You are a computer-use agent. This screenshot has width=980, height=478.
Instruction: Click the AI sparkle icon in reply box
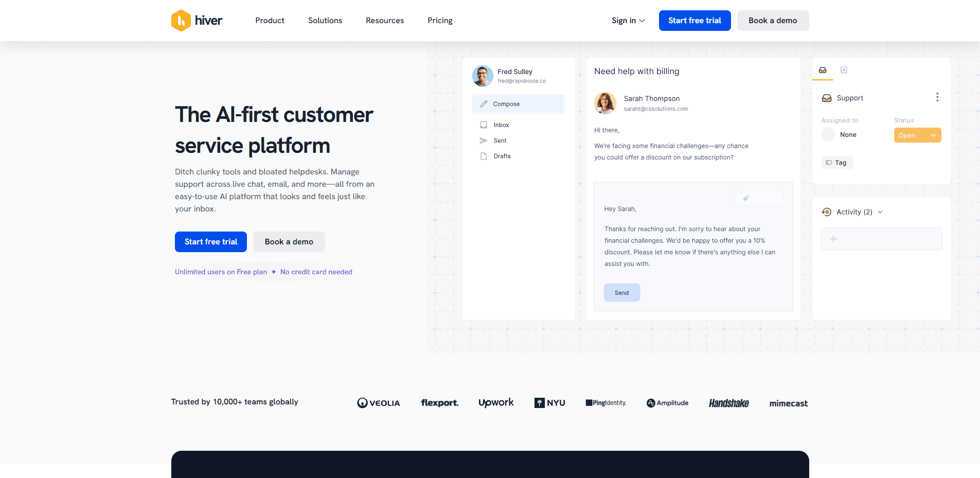tap(746, 198)
